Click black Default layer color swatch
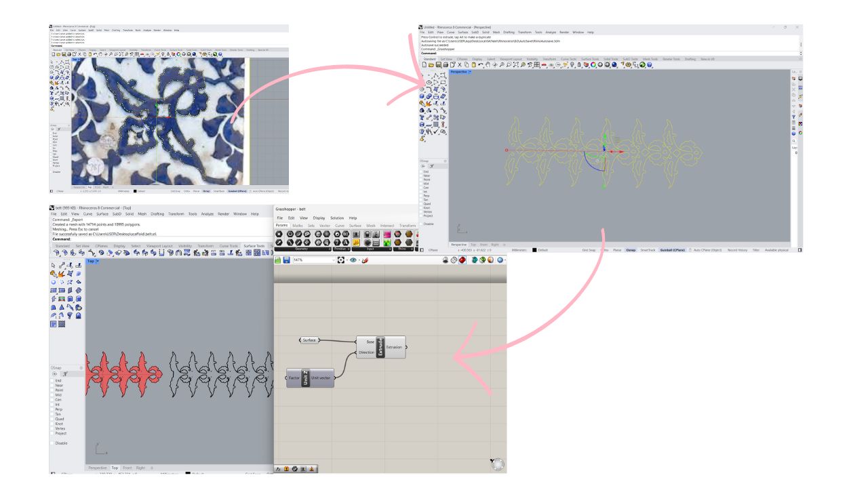Screen dimensions: 868x488 534,250
